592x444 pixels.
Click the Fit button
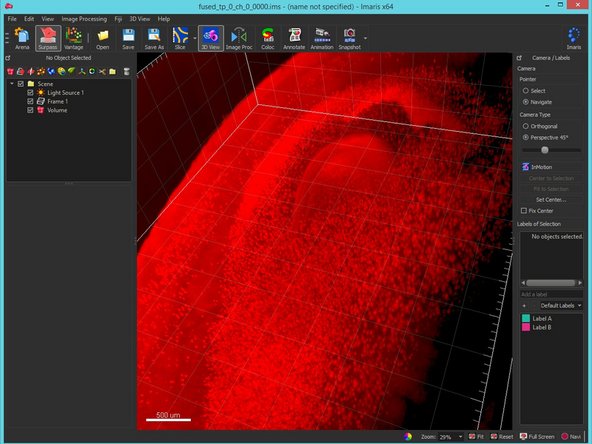[476, 437]
